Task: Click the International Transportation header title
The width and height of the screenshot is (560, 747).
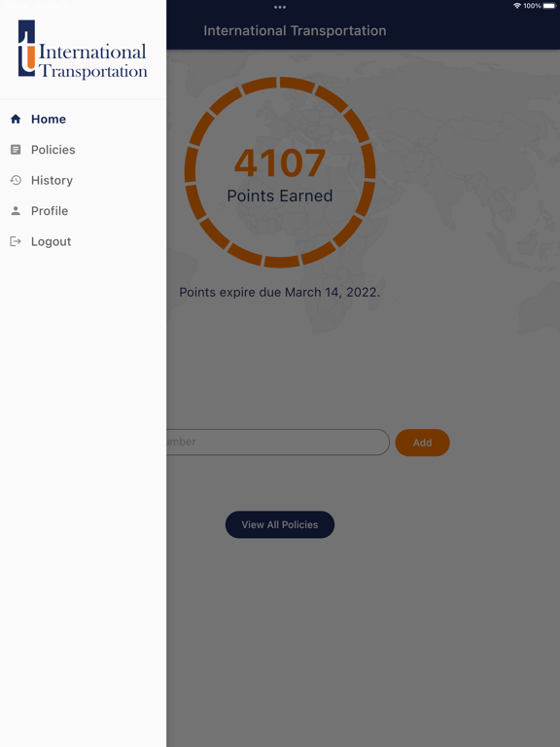Action: point(295,30)
